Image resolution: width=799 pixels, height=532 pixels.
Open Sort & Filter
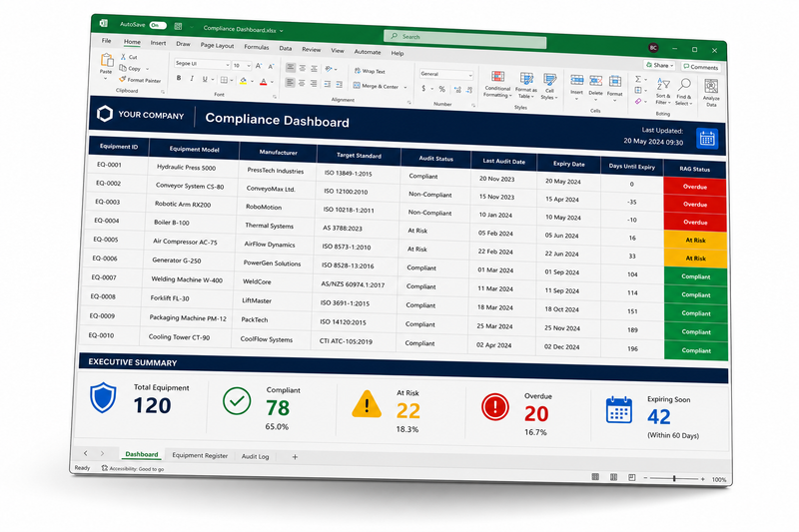click(663, 91)
